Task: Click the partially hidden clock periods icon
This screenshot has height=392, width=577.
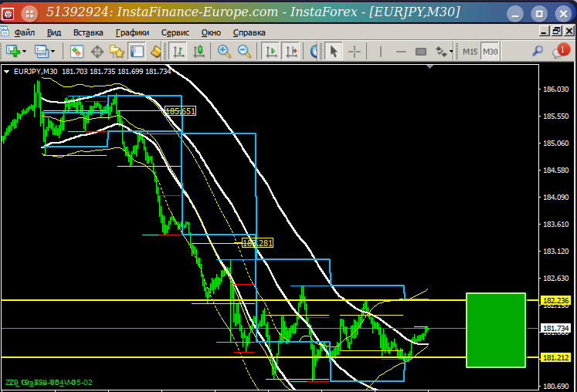Action: click(x=314, y=51)
